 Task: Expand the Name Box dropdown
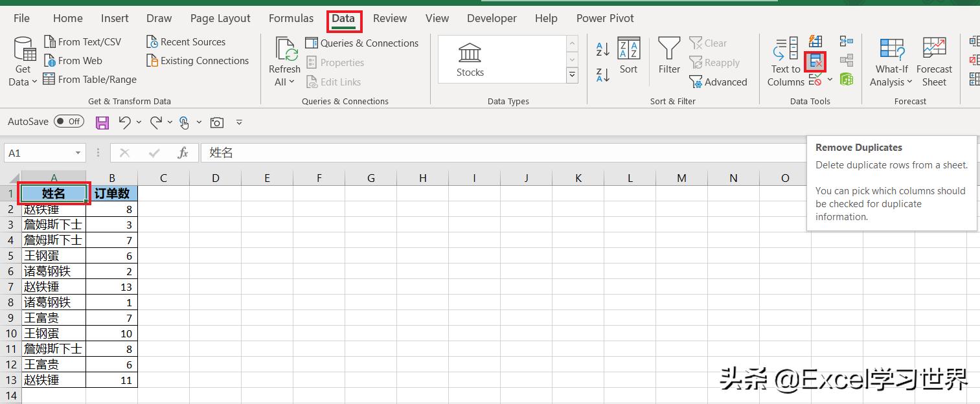(78, 153)
